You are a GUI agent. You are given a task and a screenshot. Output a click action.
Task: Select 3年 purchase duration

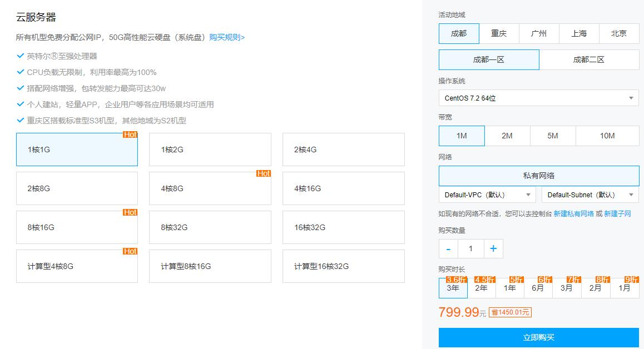(x=453, y=288)
